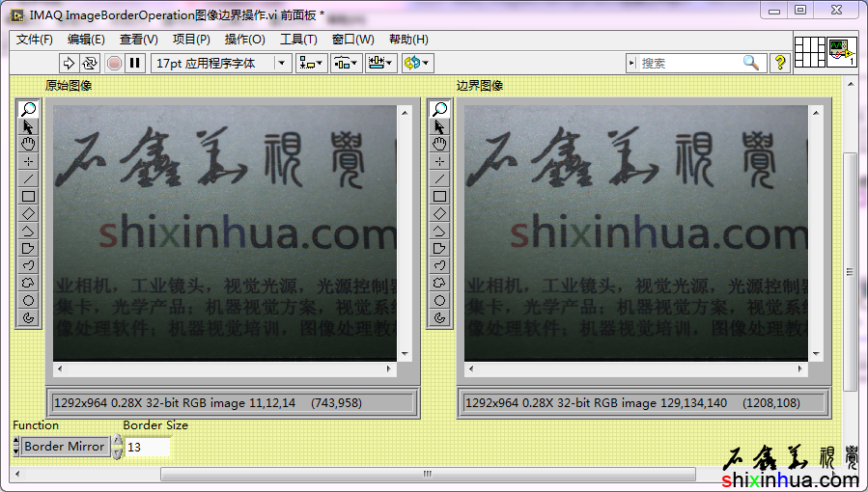This screenshot has width=868, height=492.
Task: Click the Pause button
Action: pos(134,63)
